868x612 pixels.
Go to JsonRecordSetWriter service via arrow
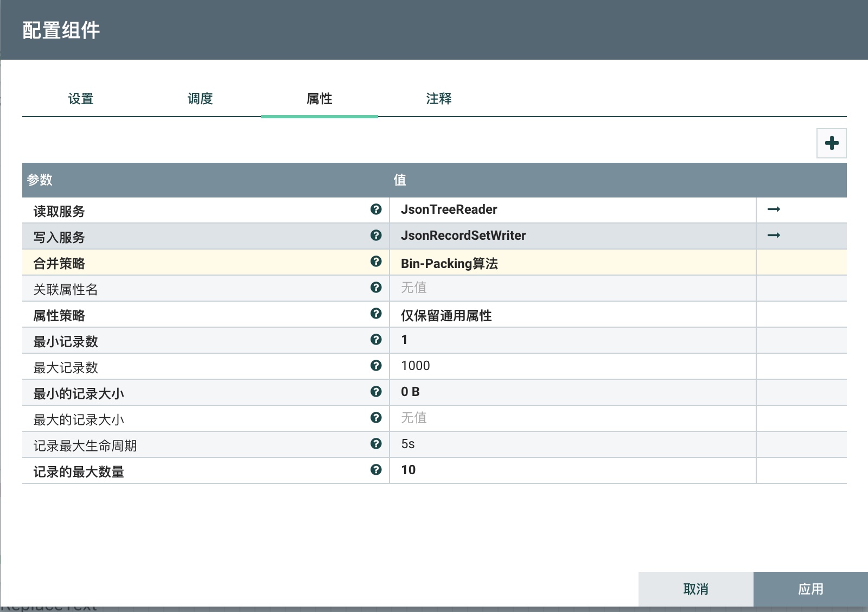click(774, 235)
